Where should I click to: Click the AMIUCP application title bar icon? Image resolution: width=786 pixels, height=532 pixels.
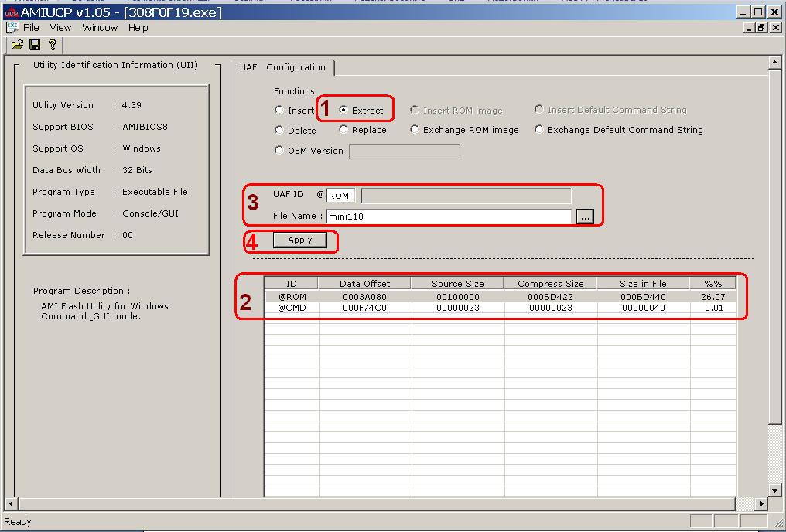pyautogui.click(x=10, y=12)
